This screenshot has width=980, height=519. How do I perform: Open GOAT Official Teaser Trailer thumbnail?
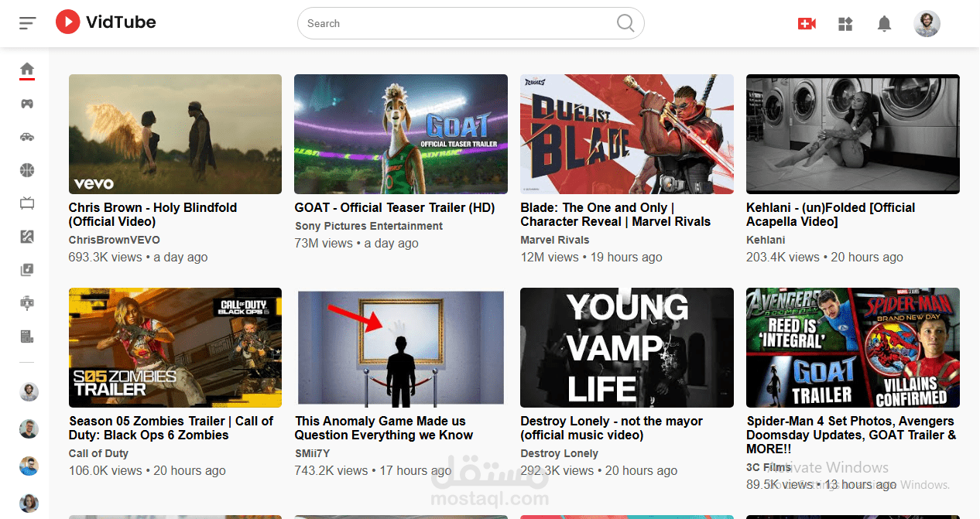[401, 134]
